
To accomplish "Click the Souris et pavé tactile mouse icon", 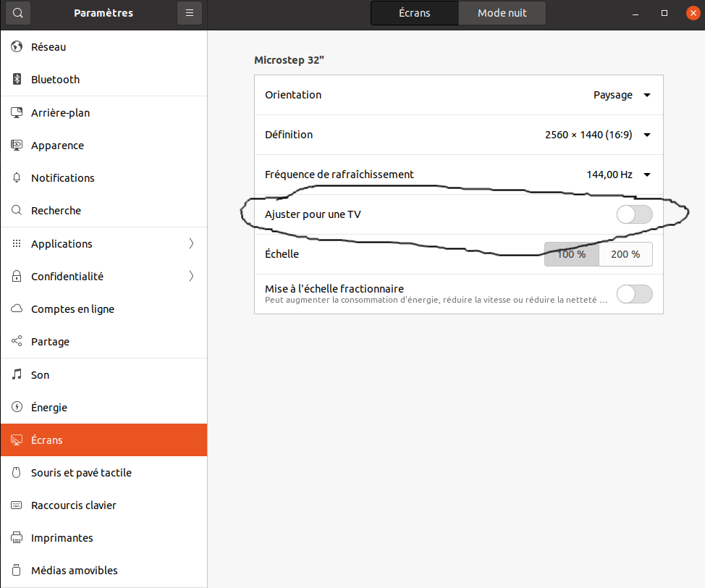I will pyautogui.click(x=17, y=472).
